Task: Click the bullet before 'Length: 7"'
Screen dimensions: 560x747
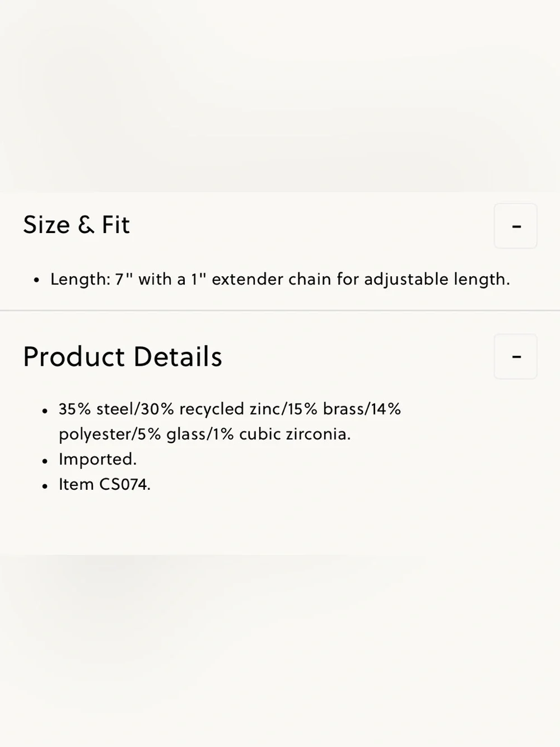Action: 36,280
